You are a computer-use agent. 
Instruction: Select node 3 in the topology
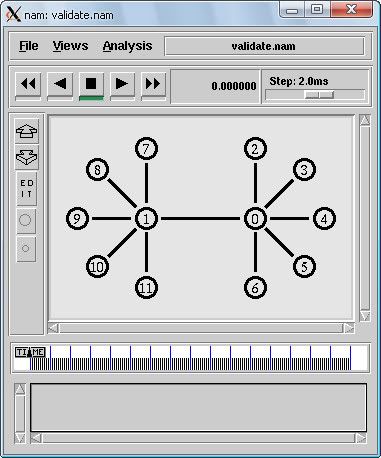pyautogui.click(x=304, y=170)
